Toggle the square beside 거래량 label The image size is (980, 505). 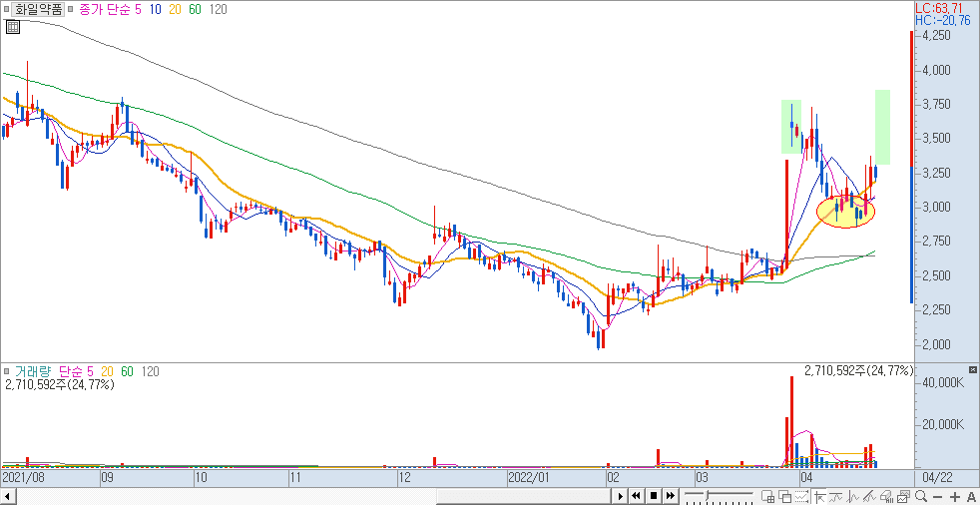(x=6, y=372)
